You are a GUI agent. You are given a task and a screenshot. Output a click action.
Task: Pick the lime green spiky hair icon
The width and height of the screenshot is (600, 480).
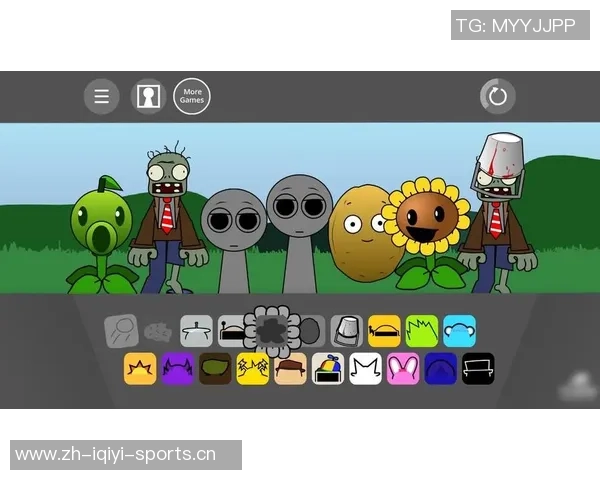[x=422, y=331]
